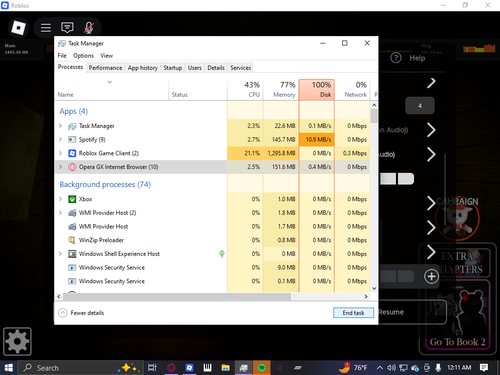This screenshot has height=375, width=500.
Task: Click the taskbar Search box
Action: pyautogui.click(x=80, y=368)
